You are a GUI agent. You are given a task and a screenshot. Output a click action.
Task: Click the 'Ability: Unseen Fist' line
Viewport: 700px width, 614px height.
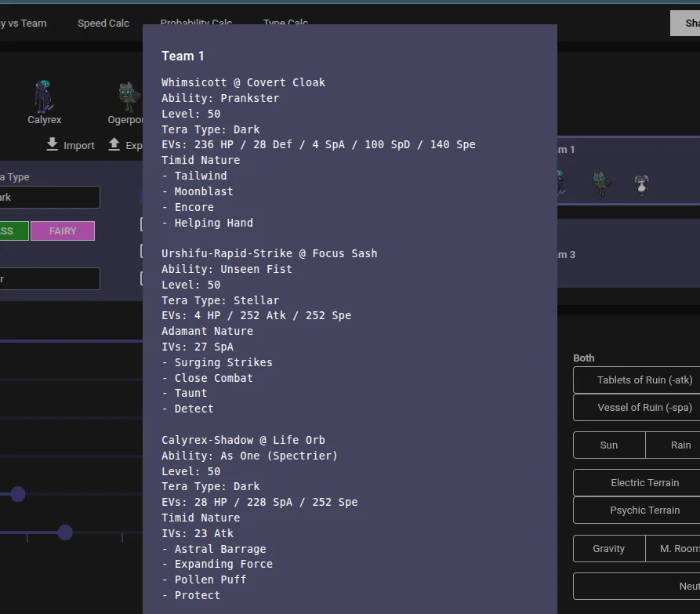(x=227, y=269)
